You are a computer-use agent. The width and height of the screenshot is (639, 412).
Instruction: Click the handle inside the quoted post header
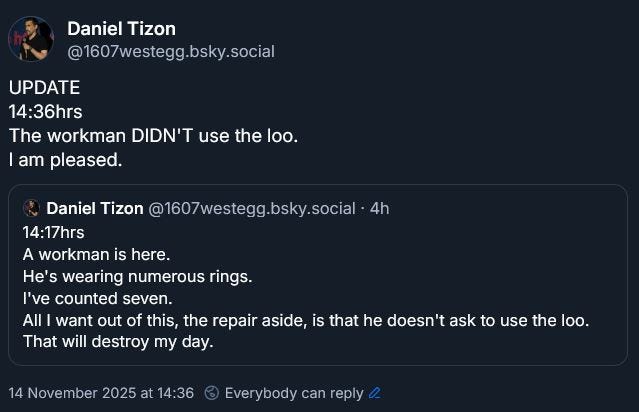point(252,208)
